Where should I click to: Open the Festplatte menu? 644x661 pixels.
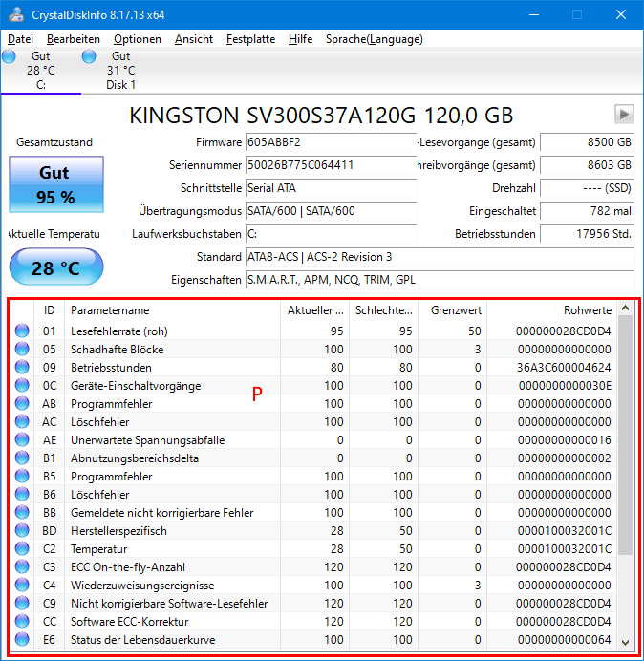point(250,39)
